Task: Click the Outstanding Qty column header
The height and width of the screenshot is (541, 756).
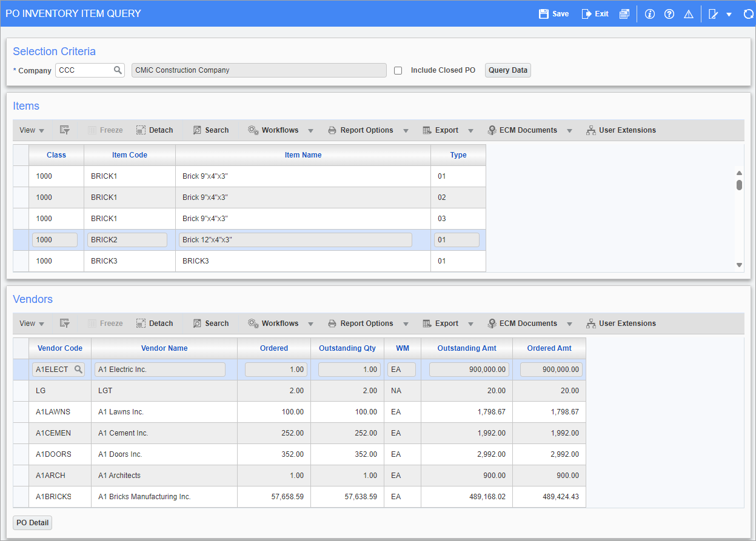Action: click(x=347, y=348)
